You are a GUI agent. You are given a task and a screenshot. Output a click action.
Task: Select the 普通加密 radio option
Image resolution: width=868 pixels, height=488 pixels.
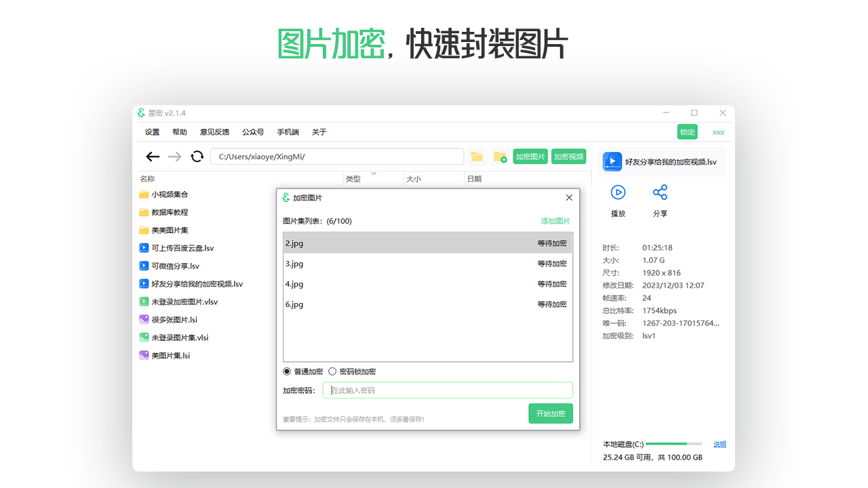click(x=287, y=371)
